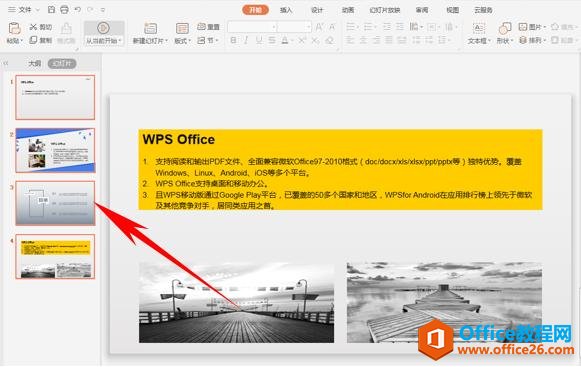Click the 文本框 text box icon
This screenshot has height=367, width=581.
point(478,28)
